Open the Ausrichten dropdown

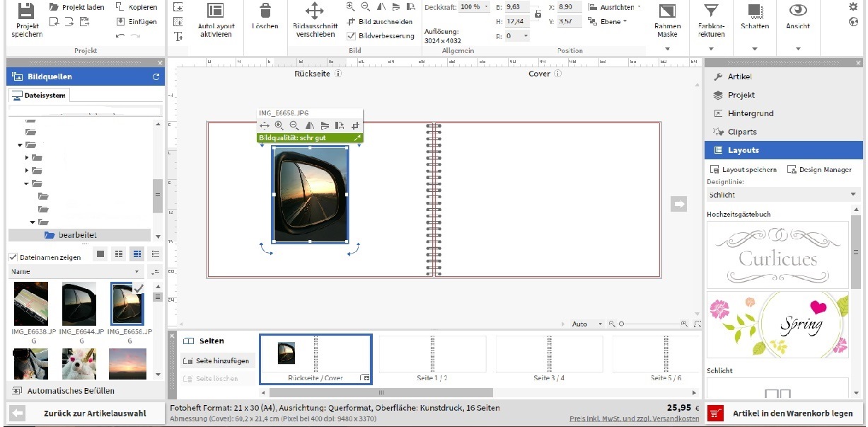click(615, 6)
